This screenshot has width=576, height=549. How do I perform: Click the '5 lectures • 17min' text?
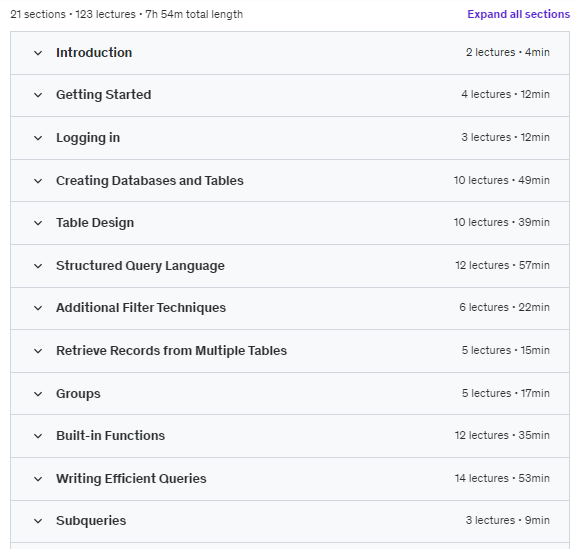coord(506,393)
